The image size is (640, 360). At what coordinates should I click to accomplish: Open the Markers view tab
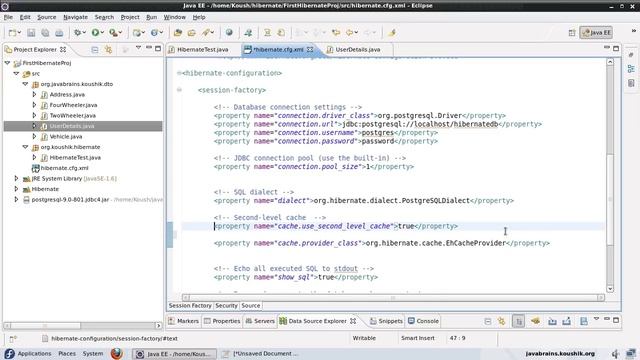184,321
